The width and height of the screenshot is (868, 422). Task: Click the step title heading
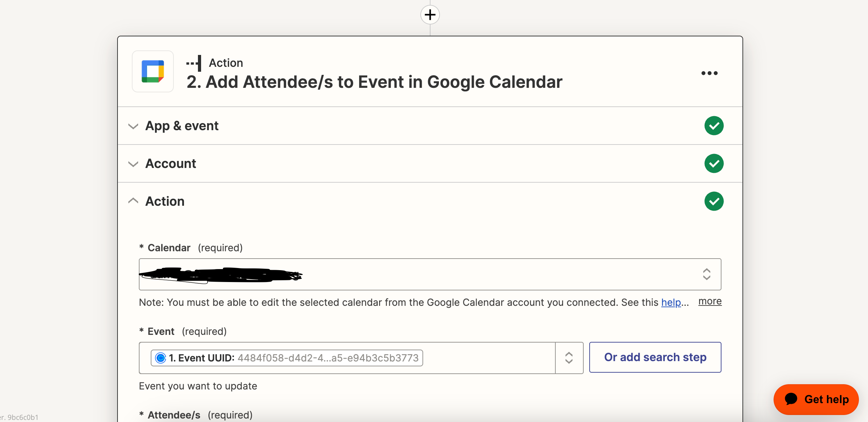click(374, 82)
